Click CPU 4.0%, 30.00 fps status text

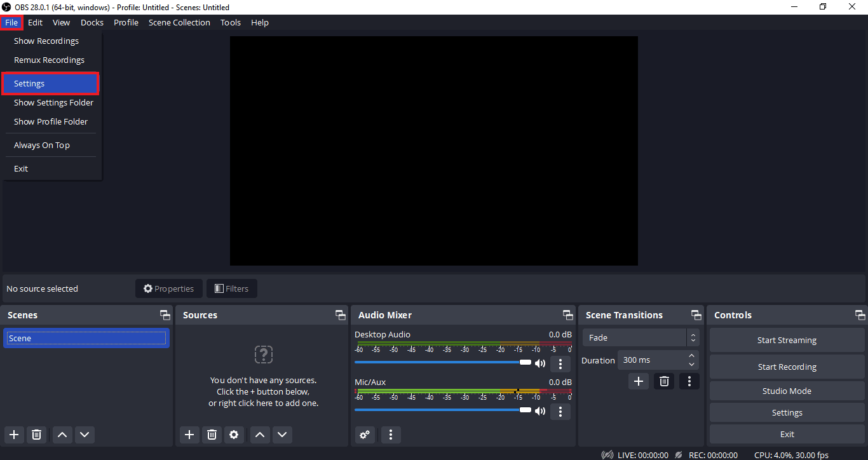791,455
